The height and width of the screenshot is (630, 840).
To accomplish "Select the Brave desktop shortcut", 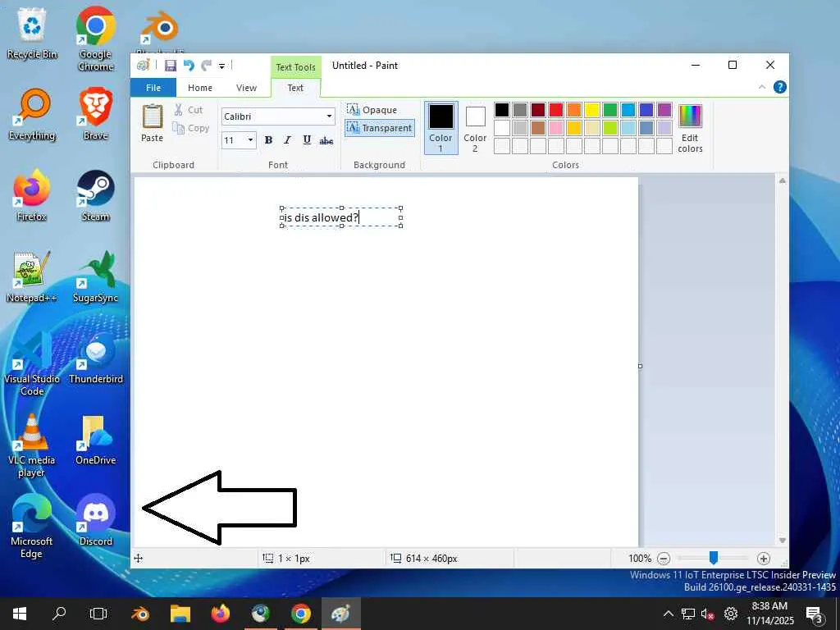I will [95, 115].
